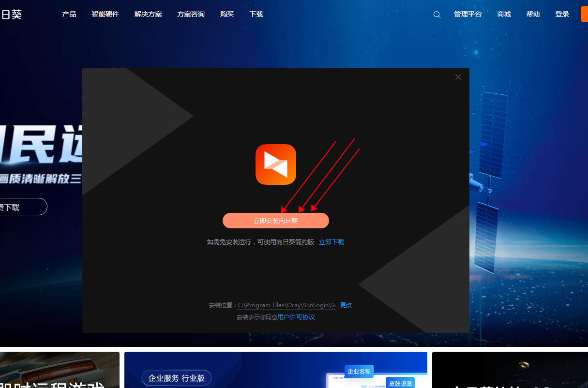
Task: Click the 日葵 site logo
Action: pos(12,15)
